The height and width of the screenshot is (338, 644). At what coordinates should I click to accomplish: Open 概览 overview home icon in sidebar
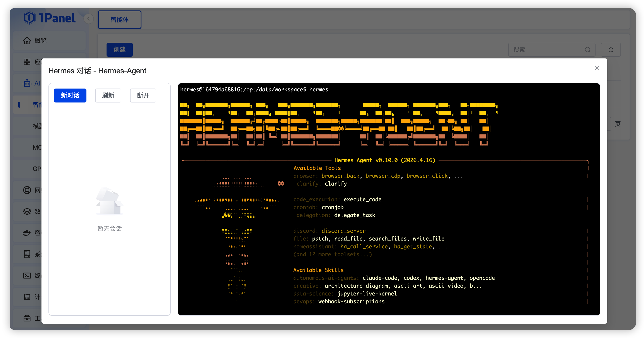pyautogui.click(x=27, y=41)
